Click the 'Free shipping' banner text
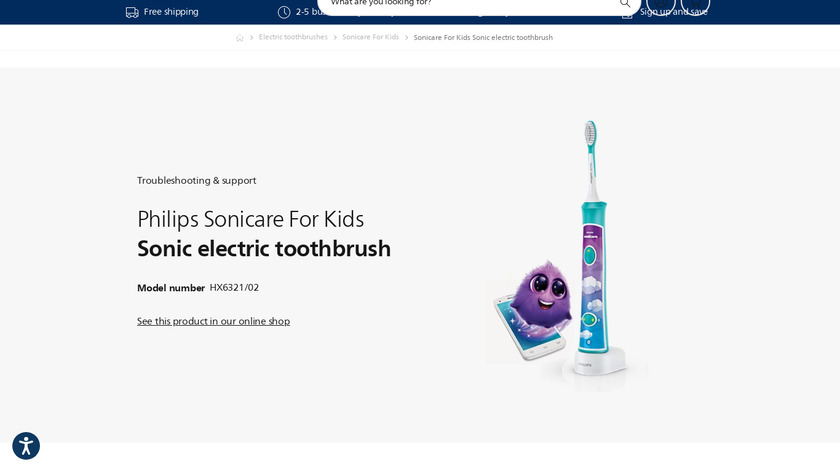 [x=171, y=12]
